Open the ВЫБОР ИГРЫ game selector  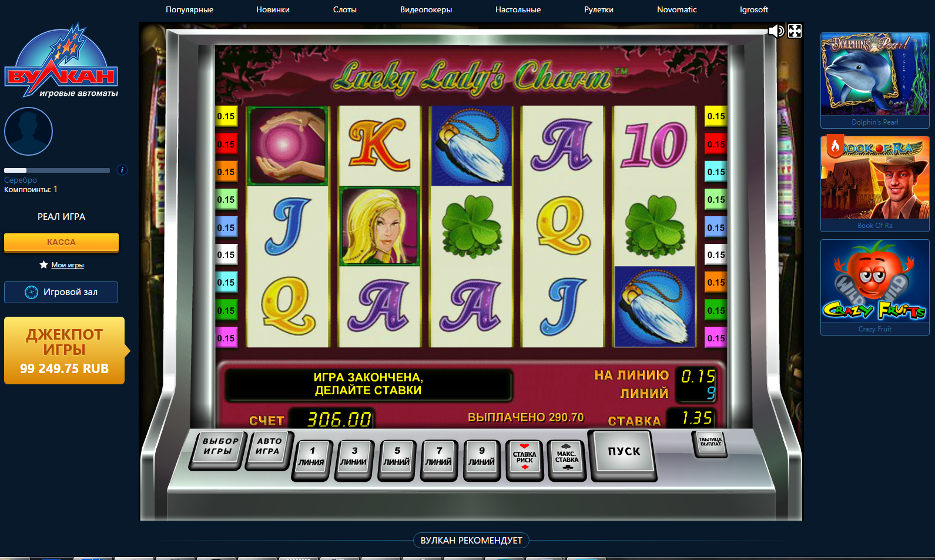pyautogui.click(x=219, y=448)
